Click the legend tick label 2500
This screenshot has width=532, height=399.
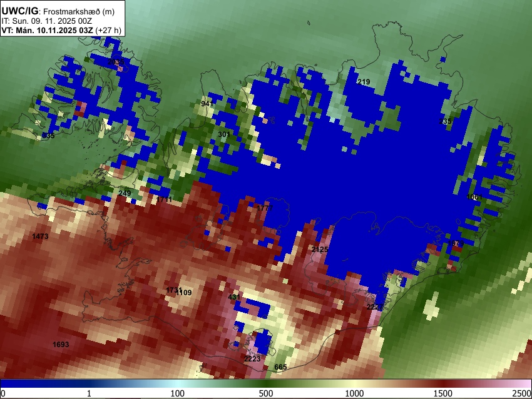pos(522,393)
